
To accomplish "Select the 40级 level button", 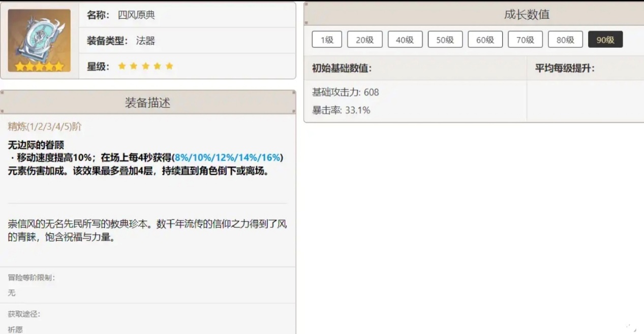I will tap(405, 40).
